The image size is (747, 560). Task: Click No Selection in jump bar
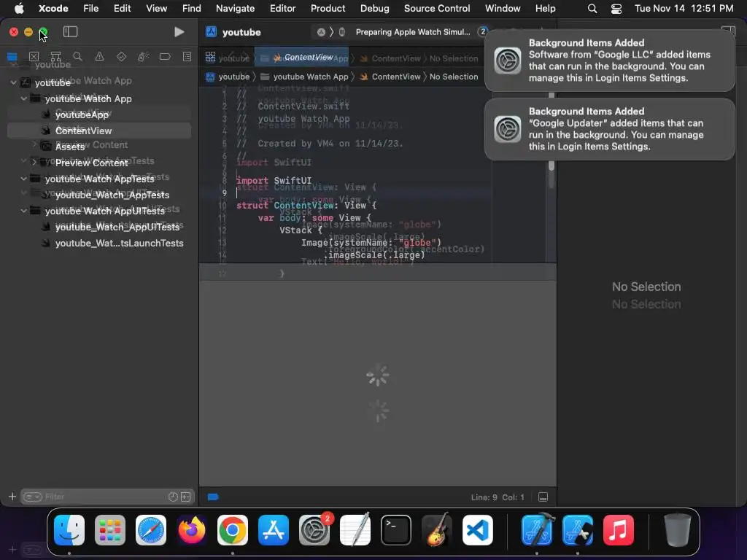click(454, 77)
